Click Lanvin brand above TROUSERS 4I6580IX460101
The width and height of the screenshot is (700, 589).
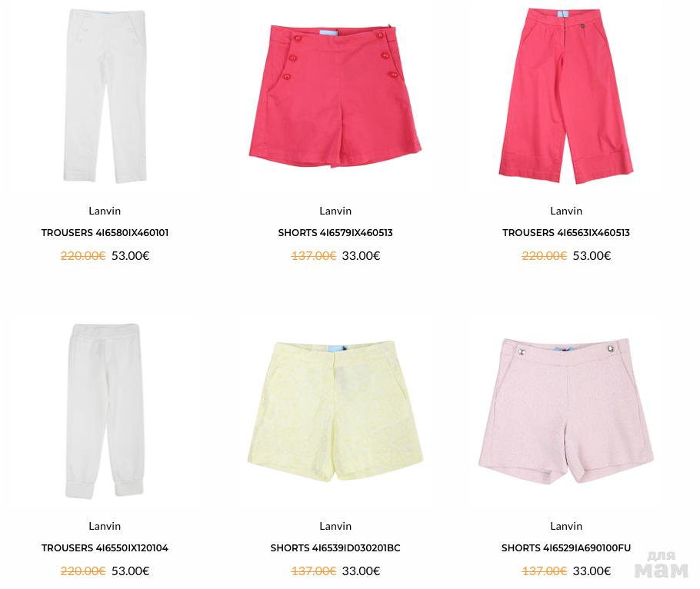(105, 211)
